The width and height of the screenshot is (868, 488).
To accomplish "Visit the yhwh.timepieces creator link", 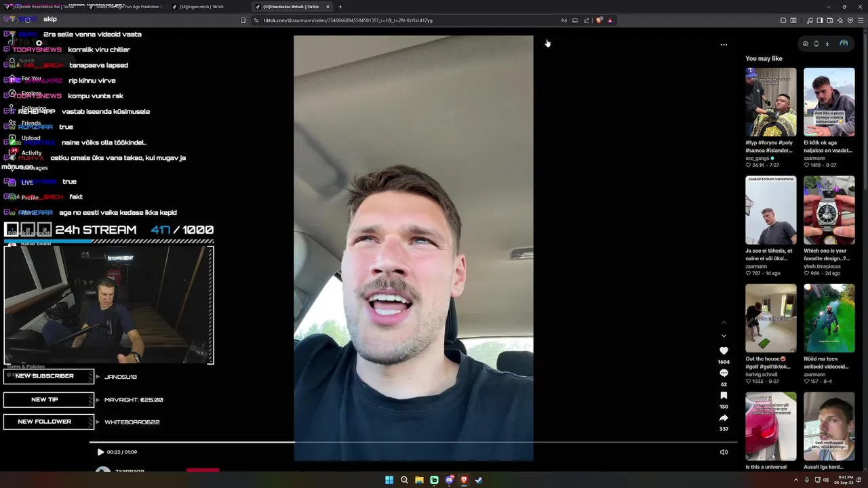I will 822,266.
